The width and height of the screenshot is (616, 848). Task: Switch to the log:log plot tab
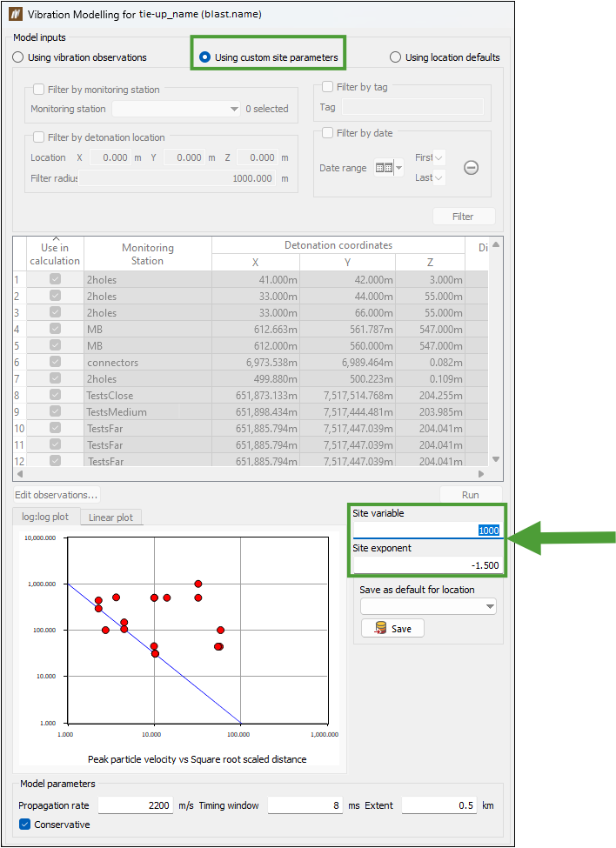click(45, 517)
